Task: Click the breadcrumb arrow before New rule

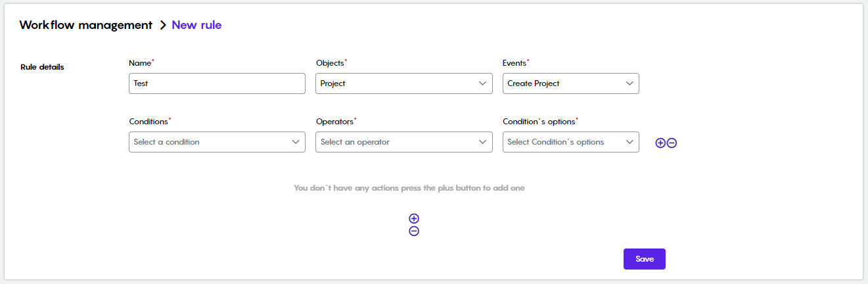Action: [x=163, y=26]
